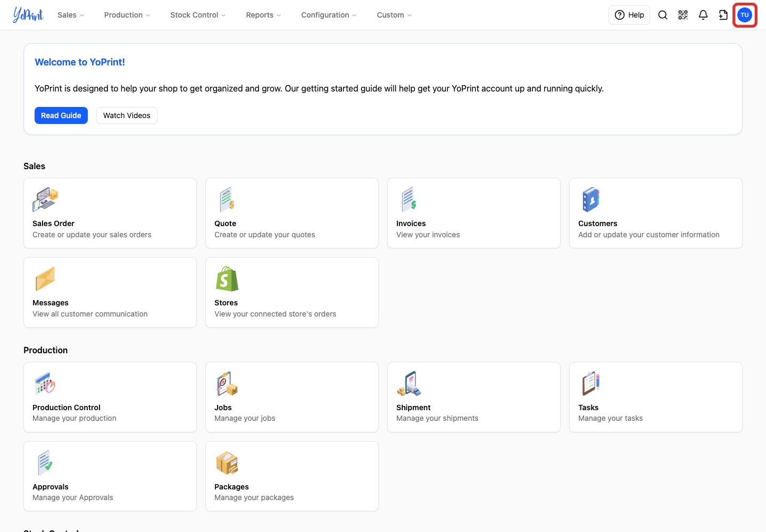Click 'Manage your production' text
The width and height of the screenshot is (766, 532).
74,418
